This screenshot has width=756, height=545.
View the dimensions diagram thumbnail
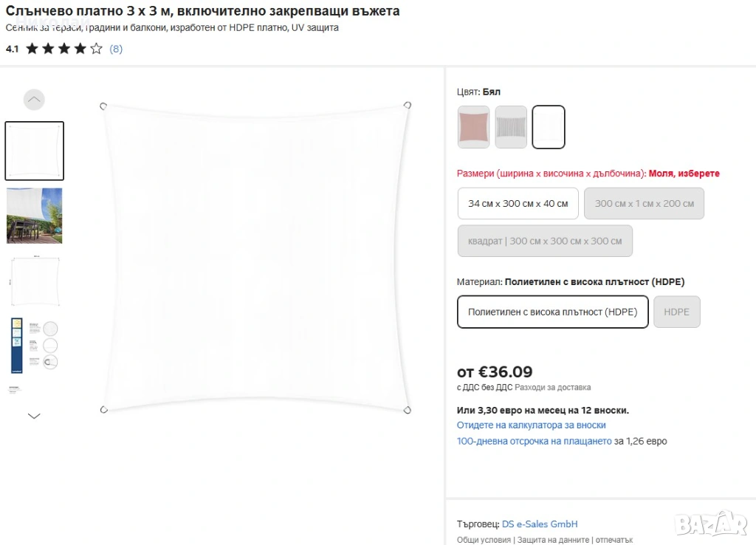[34, 281]
